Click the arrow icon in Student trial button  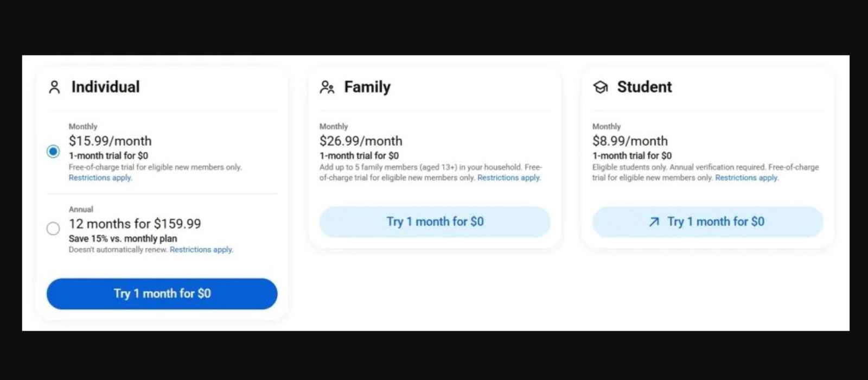coord(654,222)
